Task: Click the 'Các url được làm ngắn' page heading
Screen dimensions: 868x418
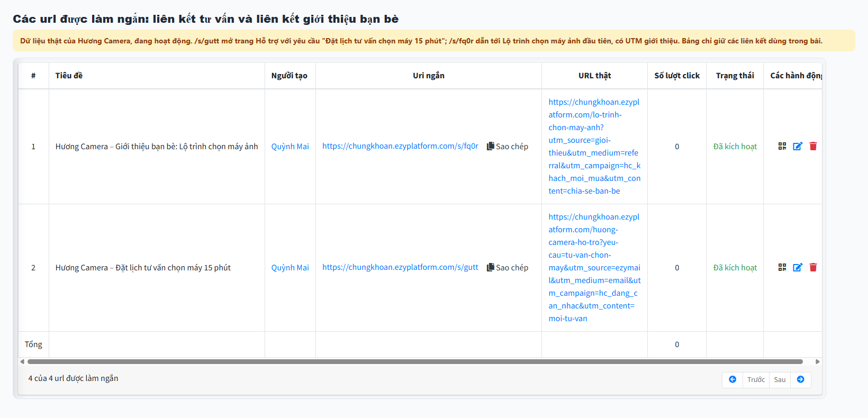Action: click(x=206, y=19)
